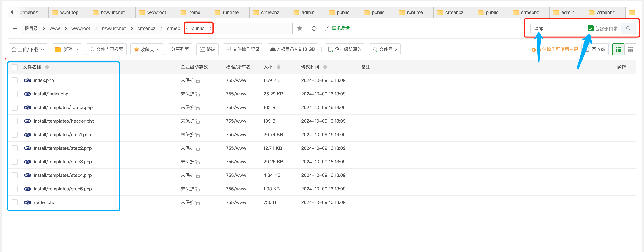Switch to wuht.top folder tab
The width and height of the screenshot is (644, 252).
click(x=69, y=12)
